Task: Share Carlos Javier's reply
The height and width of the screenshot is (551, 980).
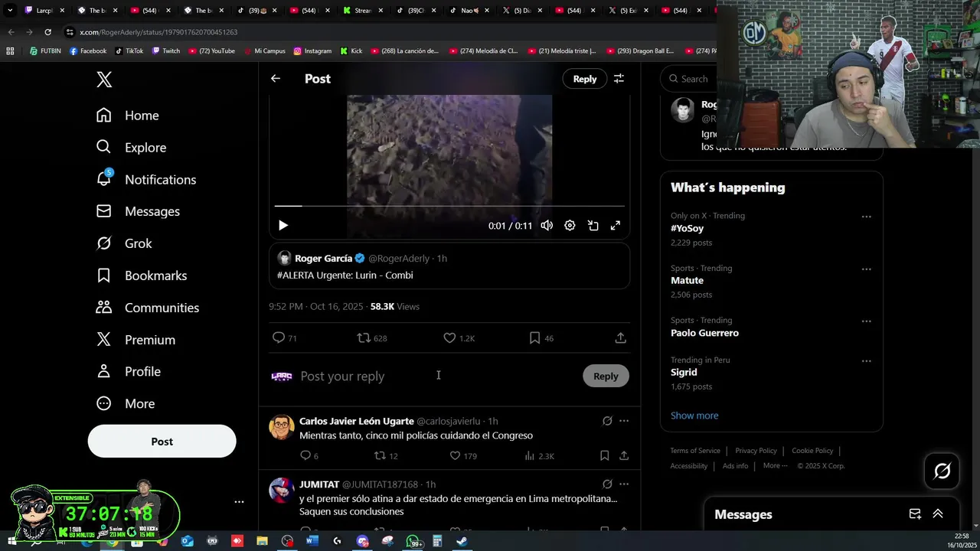Action: [624, 456]
